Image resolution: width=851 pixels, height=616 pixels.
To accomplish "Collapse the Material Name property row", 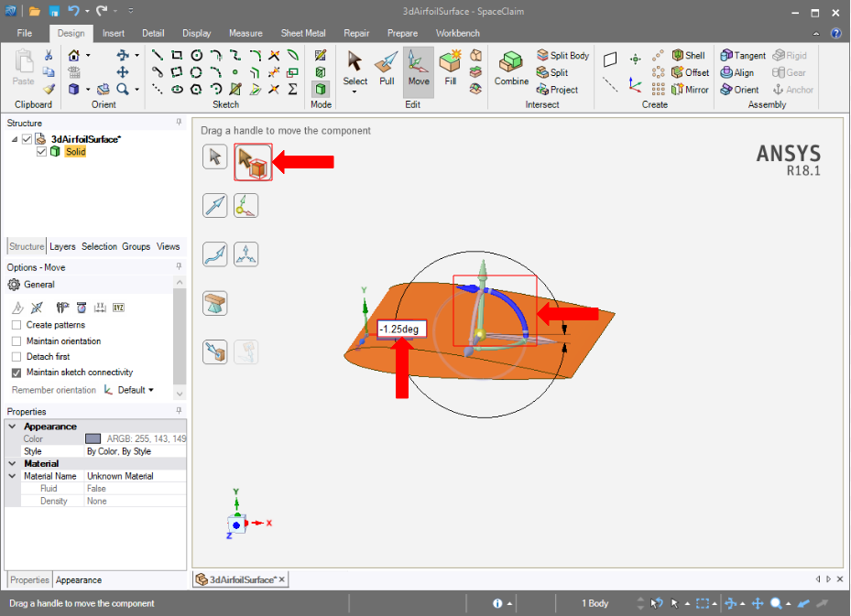I will [x=12, y=476].
